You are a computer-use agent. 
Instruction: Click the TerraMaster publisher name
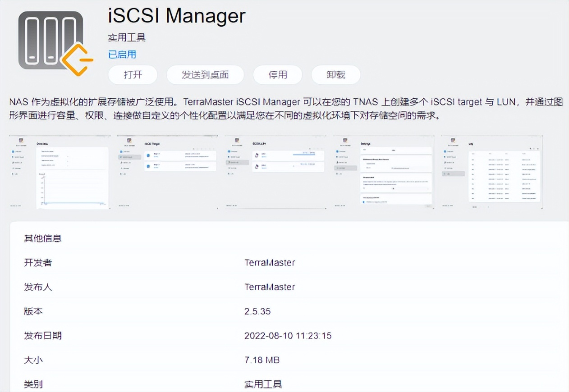coord(270,287)
